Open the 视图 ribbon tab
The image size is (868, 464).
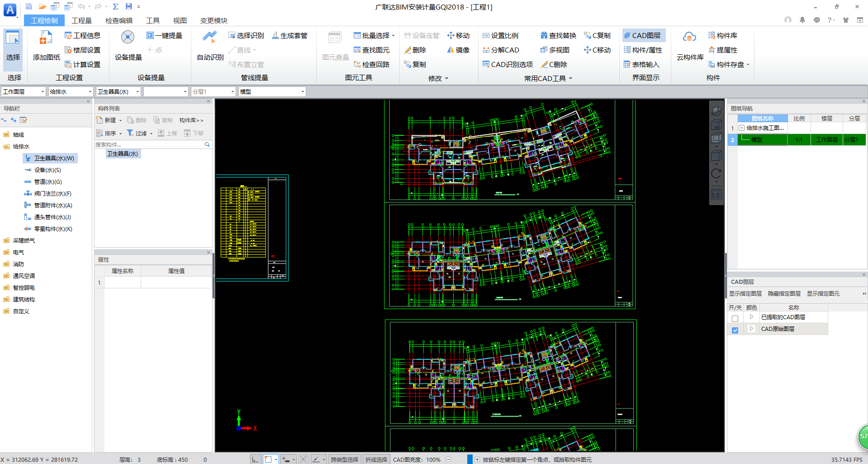tap(180, 20)
